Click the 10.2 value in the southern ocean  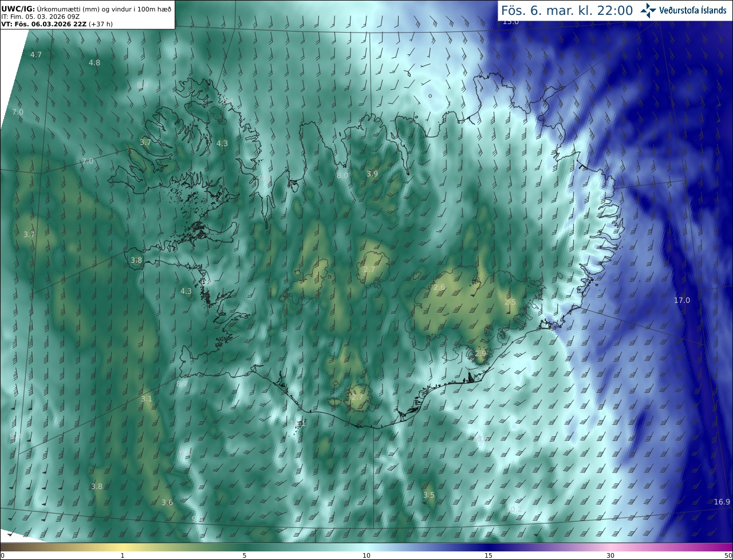point(514,508)
